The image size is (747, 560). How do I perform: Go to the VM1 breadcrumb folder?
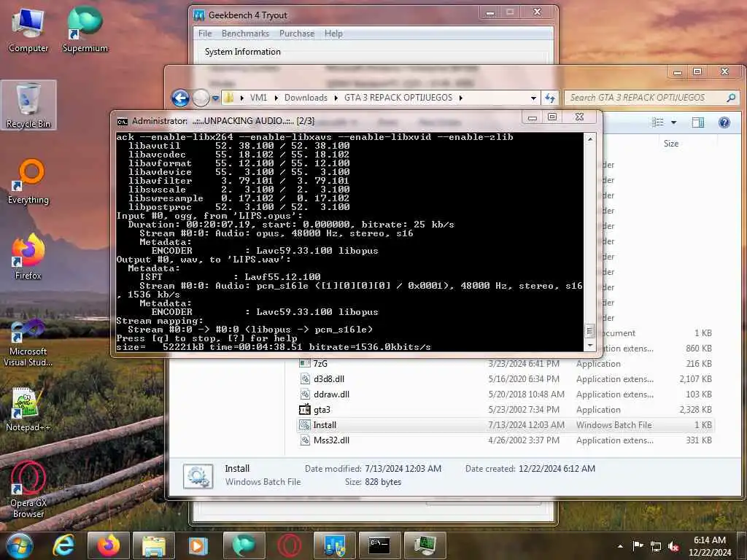point(259,98)
